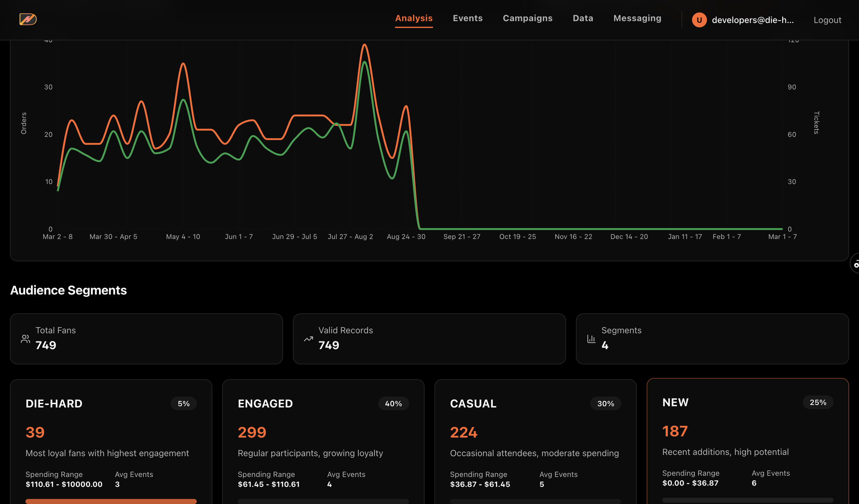The height and width of the screenshot is (504, 859).
Task: Select the CASUAL segment card
Action: (x=535, y=443)
